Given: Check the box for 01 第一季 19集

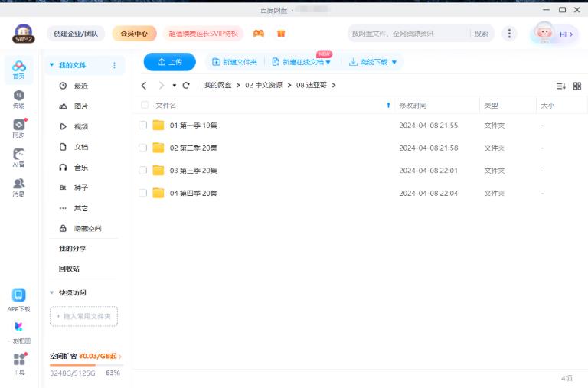Looking at the screenshot, I should pyautogui.click(x=143, y=126).
